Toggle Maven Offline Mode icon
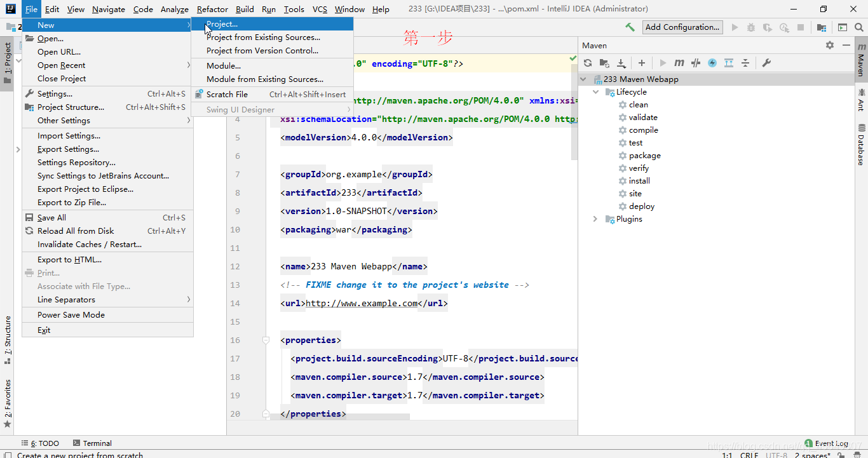The height and width of the screenshot is (458, 868). click(x=696, y=63)
